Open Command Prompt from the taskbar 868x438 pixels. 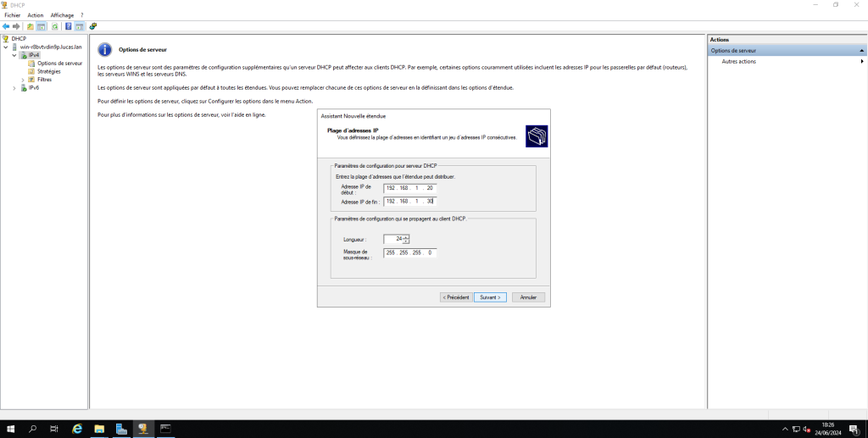(165, 429)
